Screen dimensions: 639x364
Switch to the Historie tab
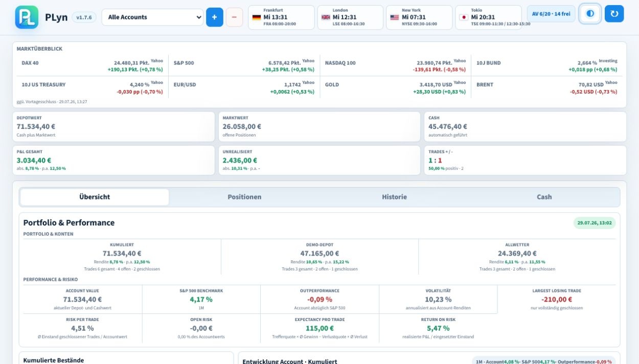tap(394, 197)
